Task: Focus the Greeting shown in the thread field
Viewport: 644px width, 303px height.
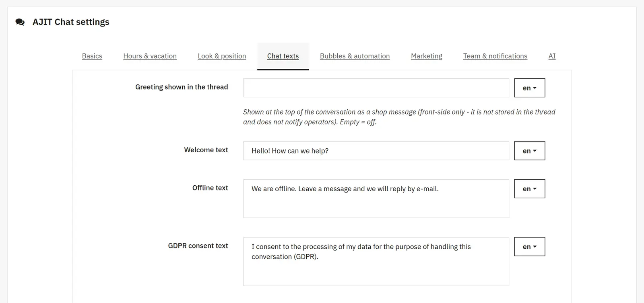Action: tap(376, 88)
